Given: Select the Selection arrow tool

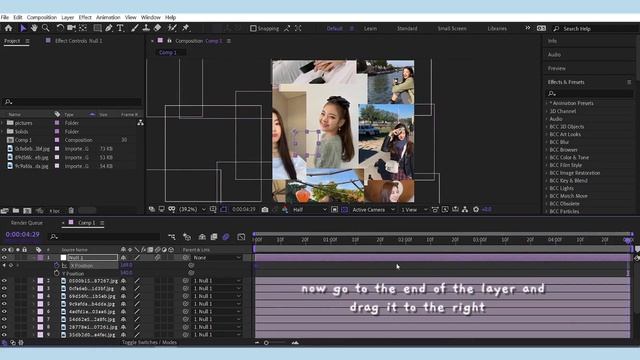Looking at the screenshot, I should 23,28.
